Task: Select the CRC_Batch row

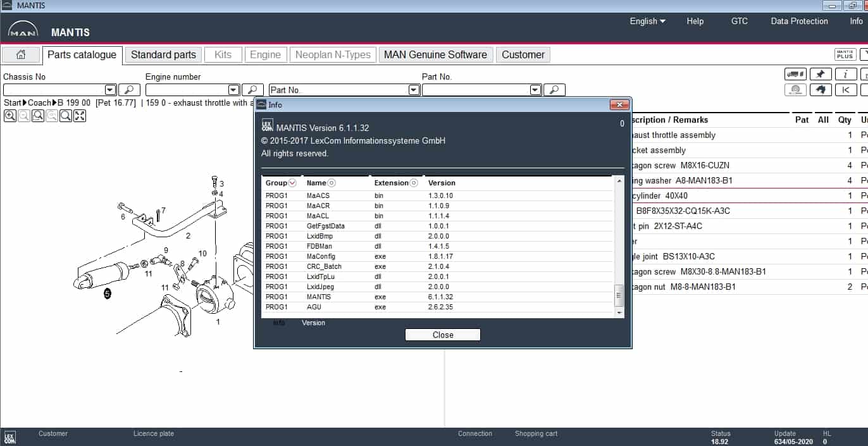Action: (x=438, y=266)
